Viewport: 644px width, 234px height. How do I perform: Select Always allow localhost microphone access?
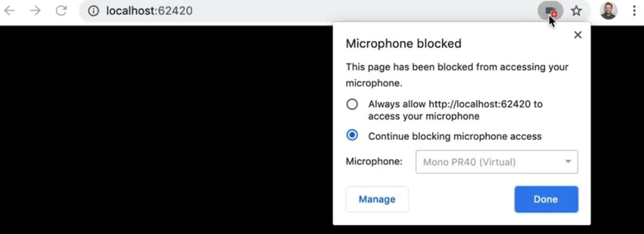coord(352,104)
